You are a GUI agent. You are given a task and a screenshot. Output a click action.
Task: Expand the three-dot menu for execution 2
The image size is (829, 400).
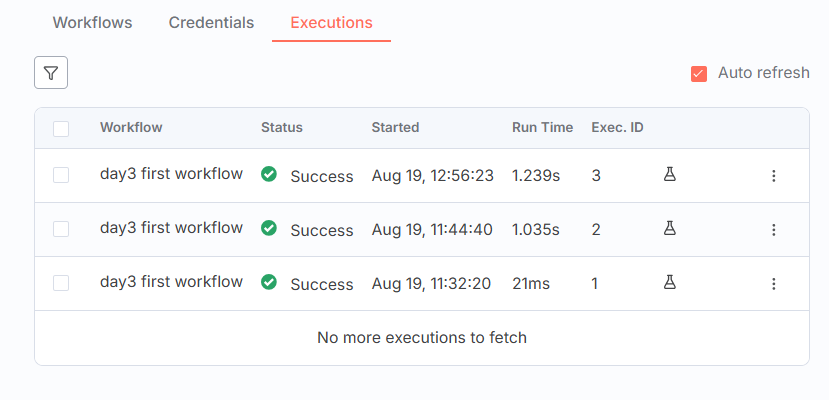coord(773,230)
